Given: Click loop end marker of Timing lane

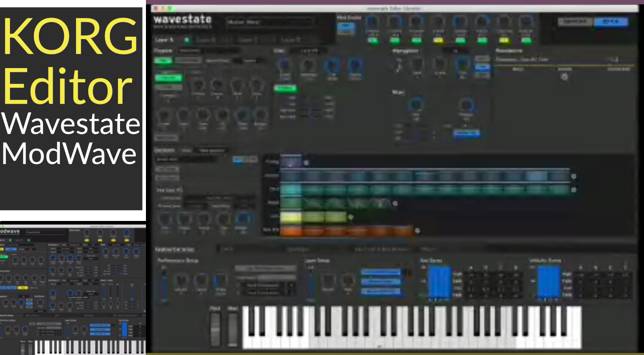Looking at the screenshot, I should click(x=306, y=163).
